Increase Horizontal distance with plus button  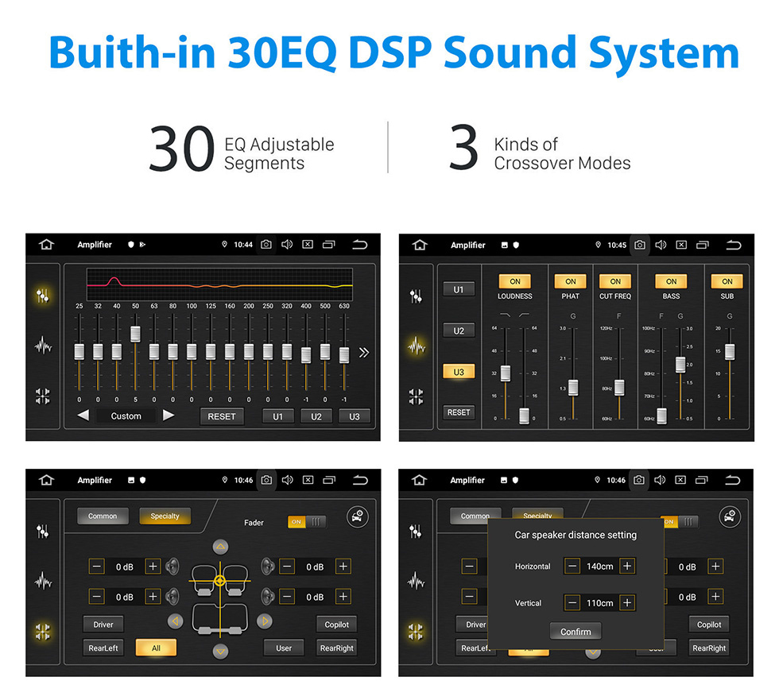[627, 566]
